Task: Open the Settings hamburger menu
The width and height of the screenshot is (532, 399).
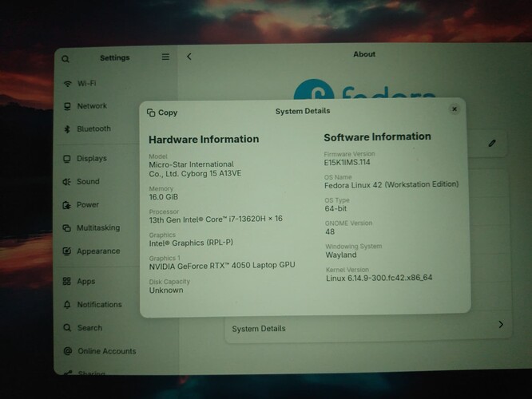Action: coord(165,57)
